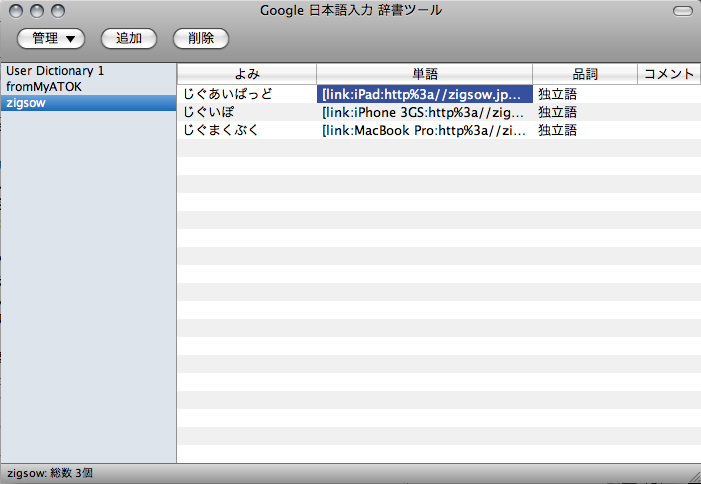Click the red close window button

[16, 11]
